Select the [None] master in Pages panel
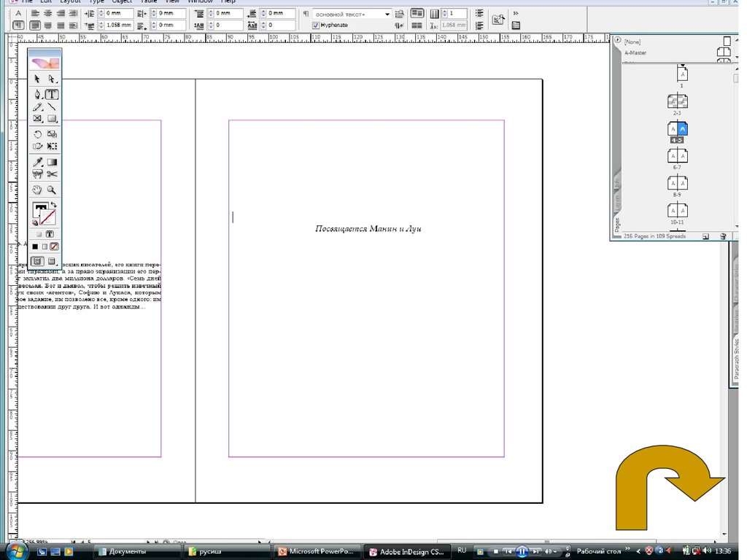Screen dimensions: 747x560 tap(677, 42)
